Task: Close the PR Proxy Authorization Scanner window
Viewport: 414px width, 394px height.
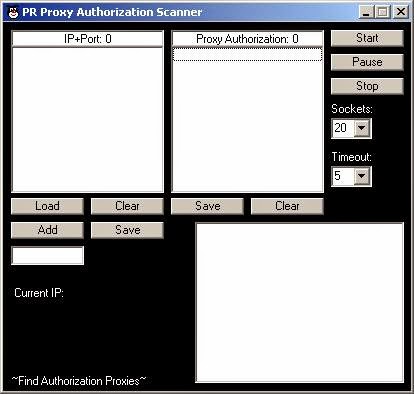Action: 401,12
